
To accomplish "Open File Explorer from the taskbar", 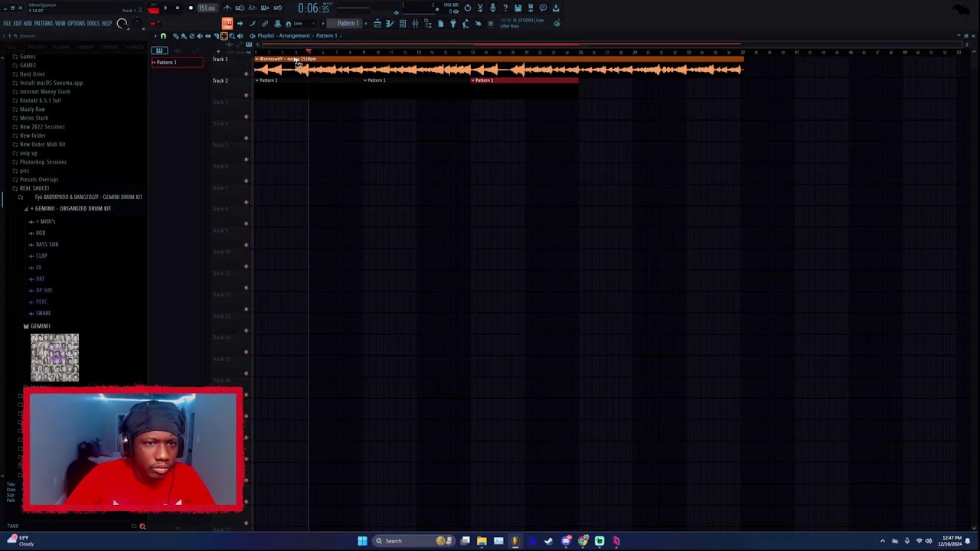I will tap(482, 541).
